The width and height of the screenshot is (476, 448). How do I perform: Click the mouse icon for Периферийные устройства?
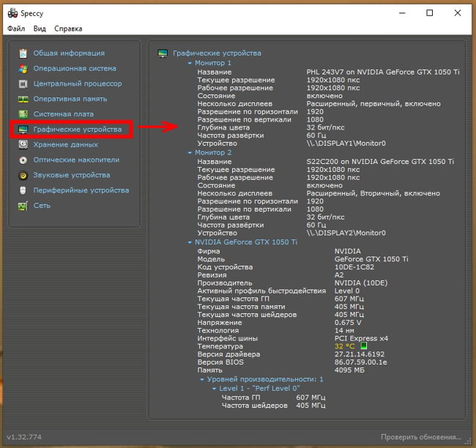[23, 190]
